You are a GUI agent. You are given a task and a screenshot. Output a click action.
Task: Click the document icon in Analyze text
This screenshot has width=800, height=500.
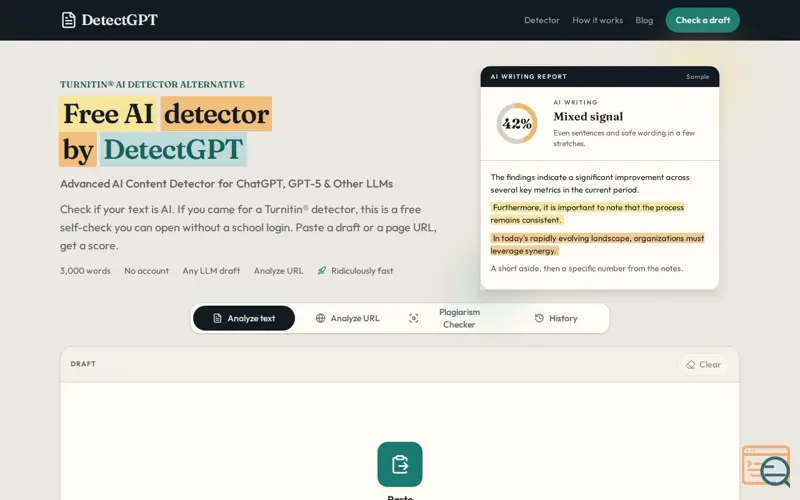click(217, 318)
